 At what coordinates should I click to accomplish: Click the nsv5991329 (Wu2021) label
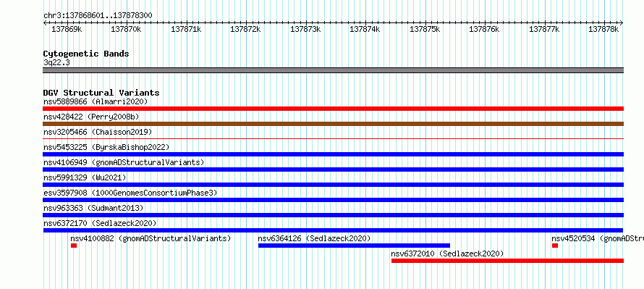pos(85,177)
